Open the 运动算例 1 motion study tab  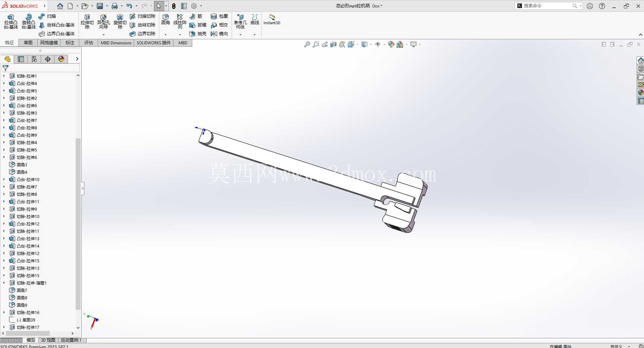[x=71, y=340]
